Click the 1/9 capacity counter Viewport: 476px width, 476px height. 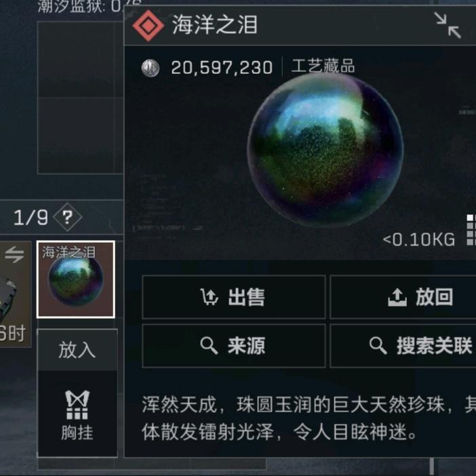[x=31, y=218]
